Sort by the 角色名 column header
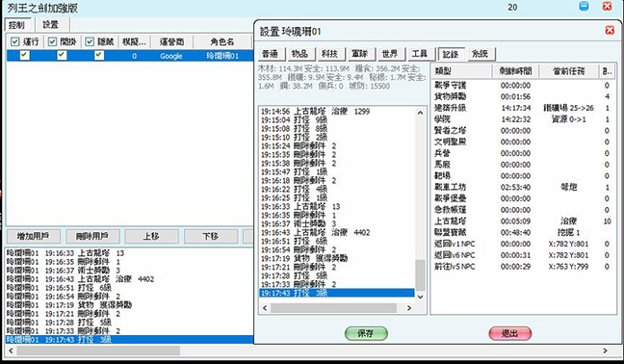Screen dimensions: 624x364 222,41
